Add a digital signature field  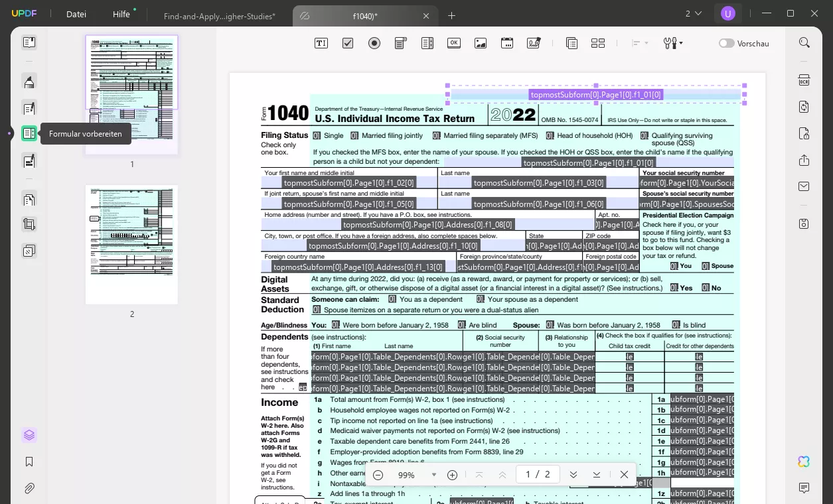(x=534, y=43)
